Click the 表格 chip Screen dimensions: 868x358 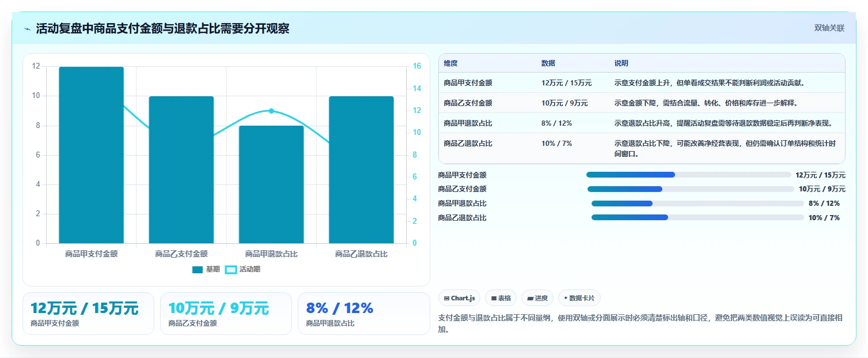coord(501,298)
